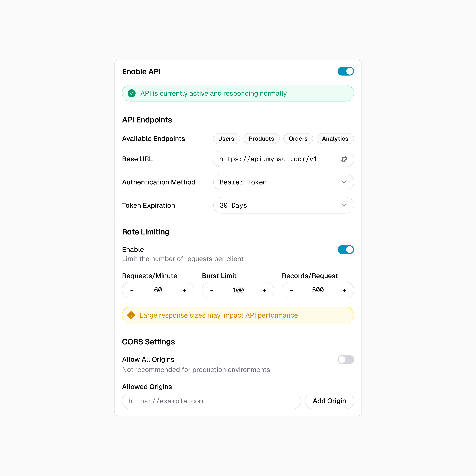Select the Users endpoint tag
The height and width of the screenshot is (476, 476).
point(226,139)
